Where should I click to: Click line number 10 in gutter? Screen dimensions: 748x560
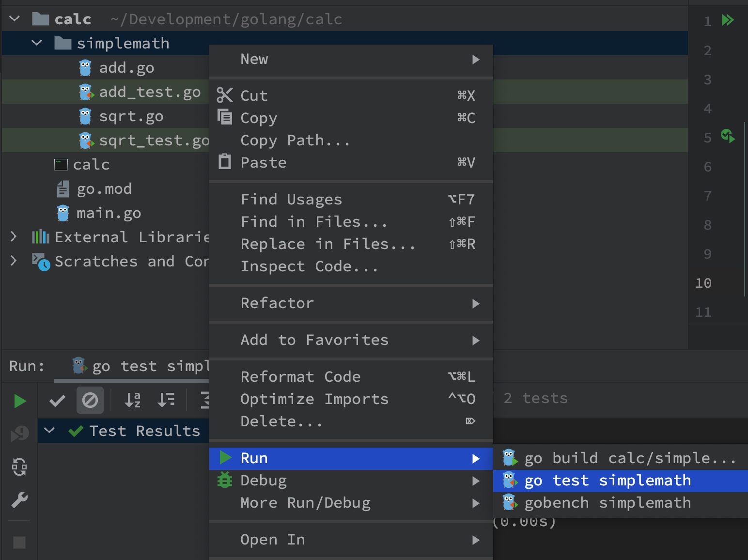point(703,283)
